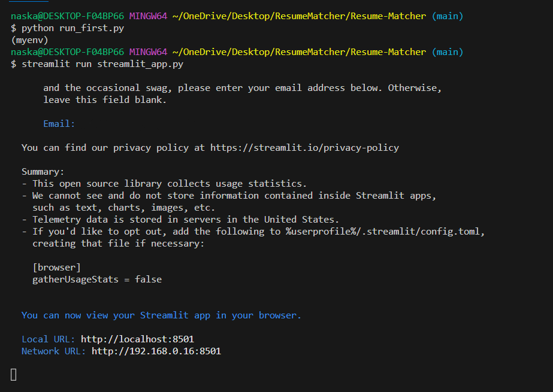Place focus on the terminal cursor block
Image resolution: width=553 pixels, height=392 pixels.
14,375
